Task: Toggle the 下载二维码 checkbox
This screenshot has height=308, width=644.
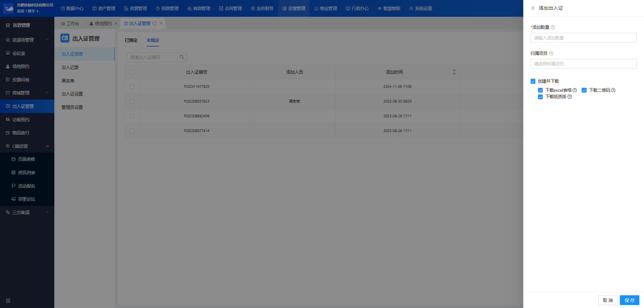Action: pos(584,90)
